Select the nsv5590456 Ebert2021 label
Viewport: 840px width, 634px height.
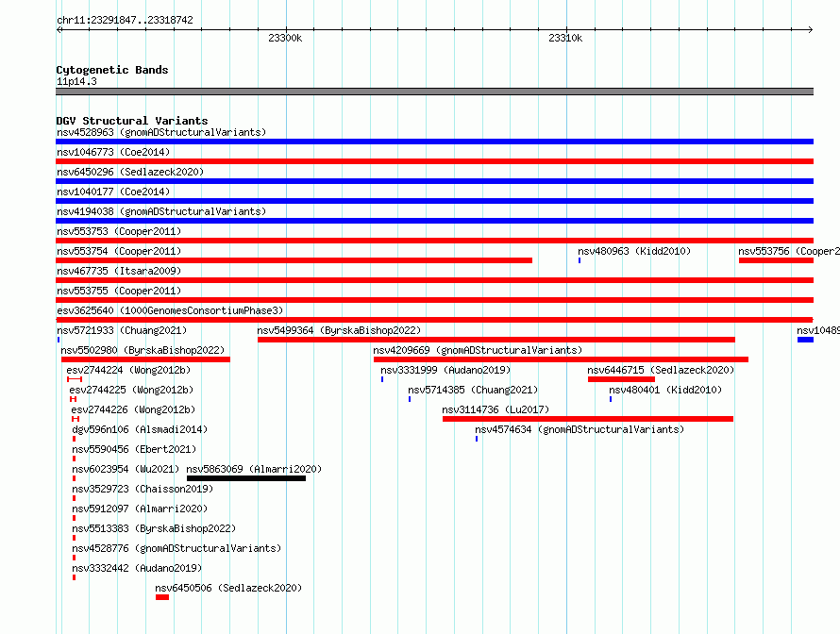(x=134, y=449)
